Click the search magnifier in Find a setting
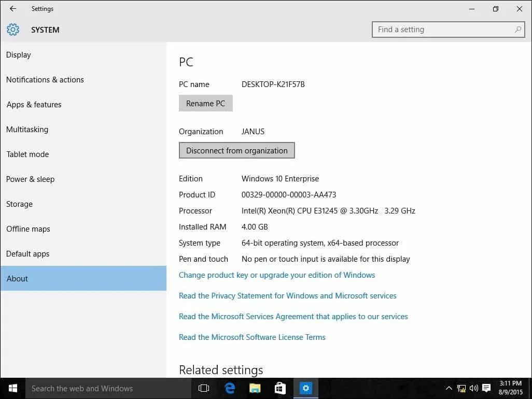Viewport: 532px width, 399px height. 518,30
